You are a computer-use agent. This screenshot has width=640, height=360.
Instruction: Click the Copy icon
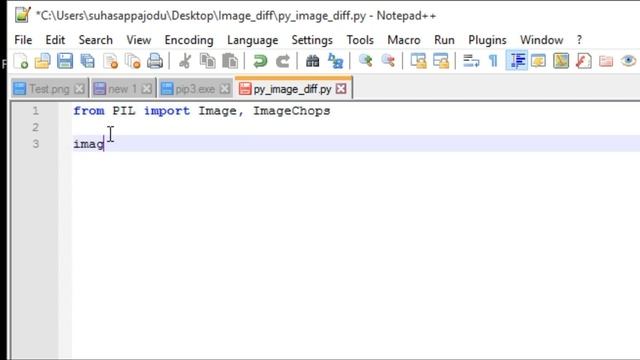click(x=207, y=61)
